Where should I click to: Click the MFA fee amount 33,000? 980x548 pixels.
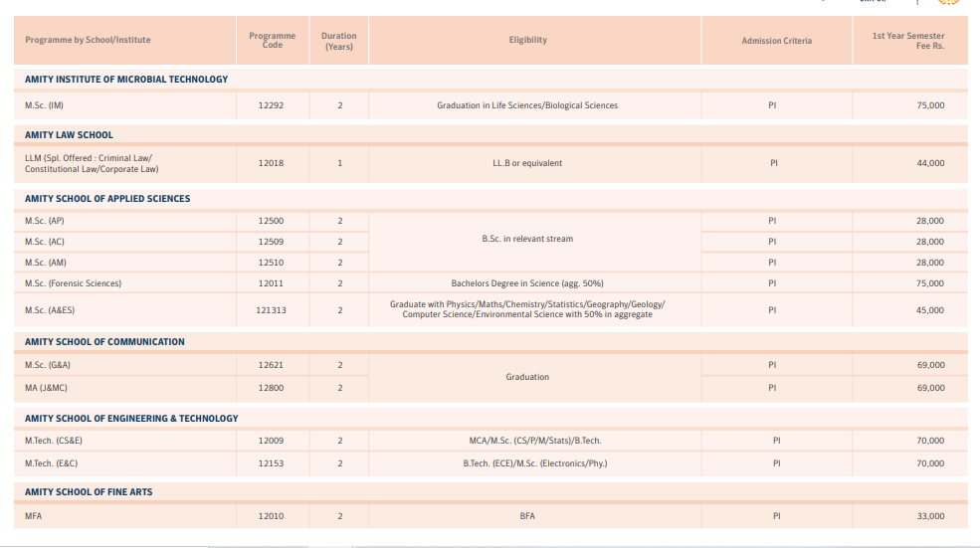coord(930,516)
